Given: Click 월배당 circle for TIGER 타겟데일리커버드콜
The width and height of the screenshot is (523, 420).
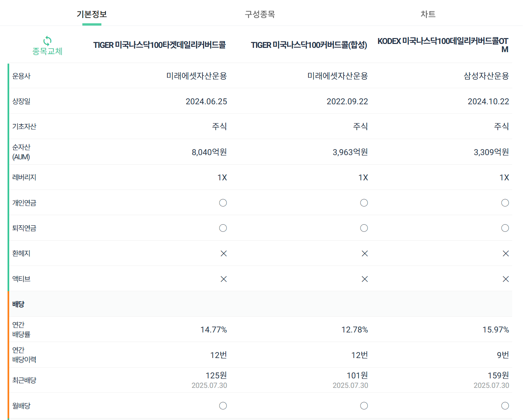Looking at the screenshot, I should [223, 406].
